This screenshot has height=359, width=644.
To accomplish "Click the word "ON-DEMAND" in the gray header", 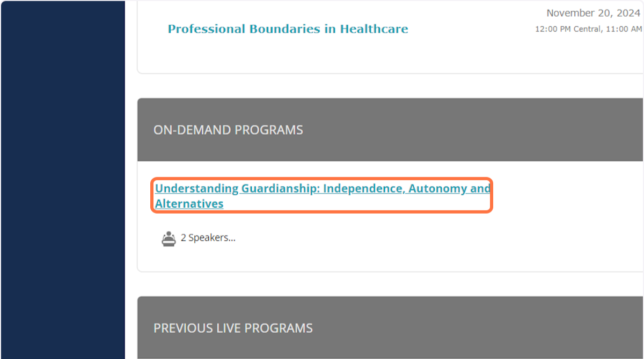I will [182, 130].
